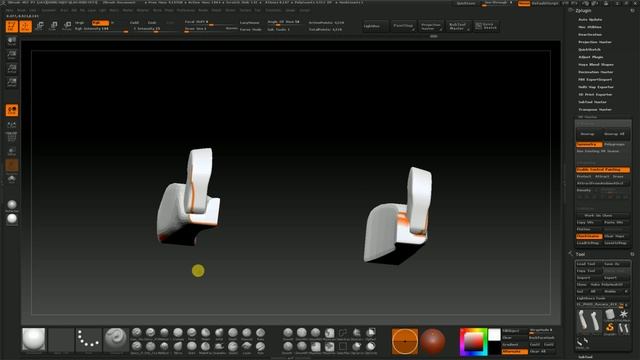Expand the Auto Update plugin section
640x360 pixels.
pos(590,20)
